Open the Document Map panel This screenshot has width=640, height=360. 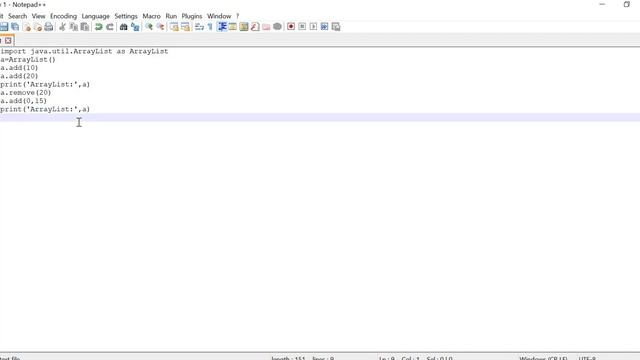[x=244, y=27]
